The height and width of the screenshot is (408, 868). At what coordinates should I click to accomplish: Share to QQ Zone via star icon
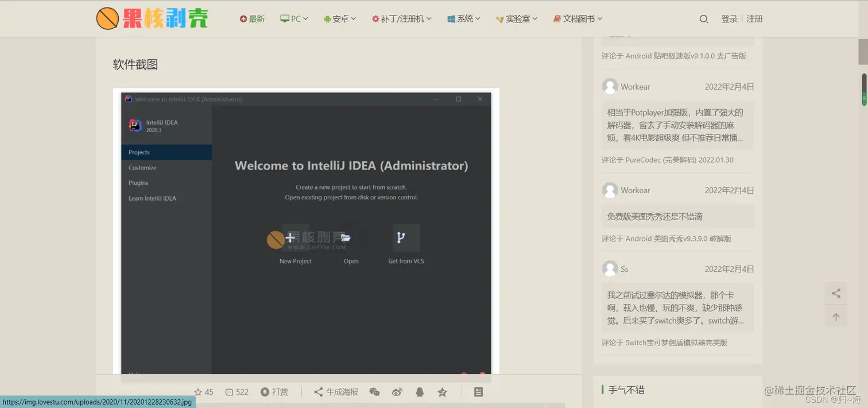coord(442,392)
